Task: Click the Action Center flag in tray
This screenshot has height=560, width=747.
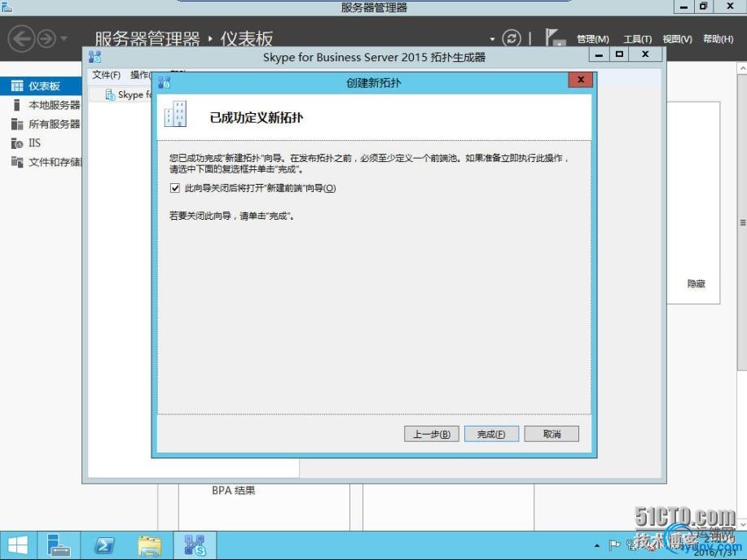Action: click(x=615, y=545)
